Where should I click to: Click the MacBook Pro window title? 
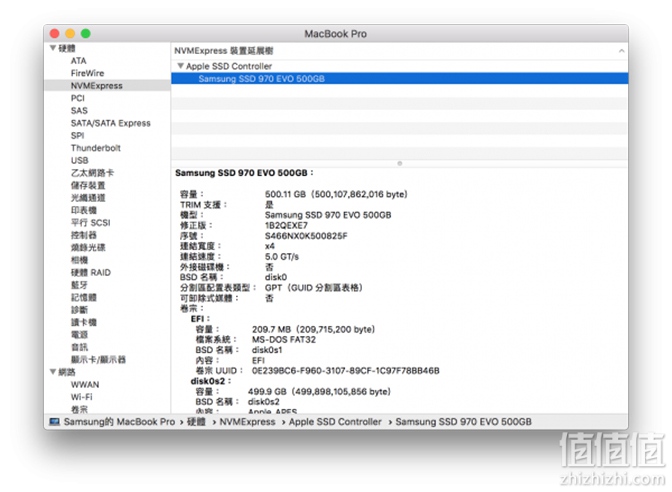(336, 34)
